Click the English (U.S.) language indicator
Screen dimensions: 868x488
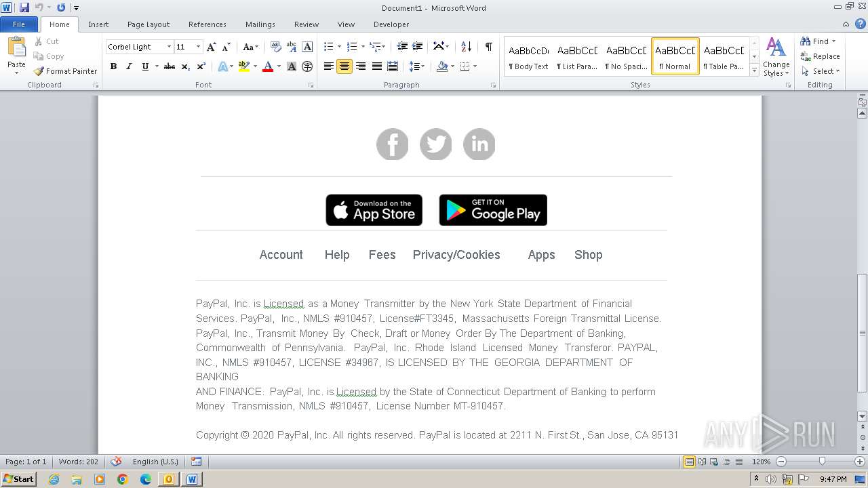(x=155, y=462)
